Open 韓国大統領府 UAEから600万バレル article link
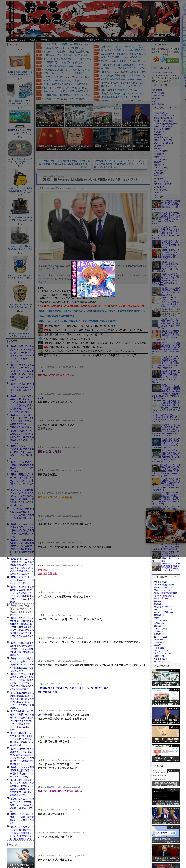 92,311
